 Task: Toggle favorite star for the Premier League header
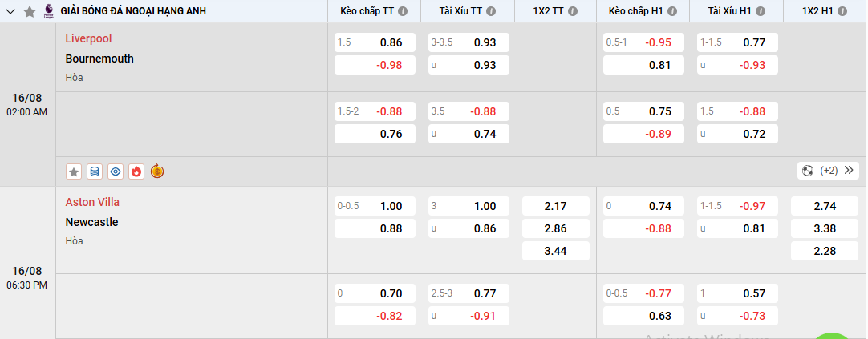click(30, 11)
